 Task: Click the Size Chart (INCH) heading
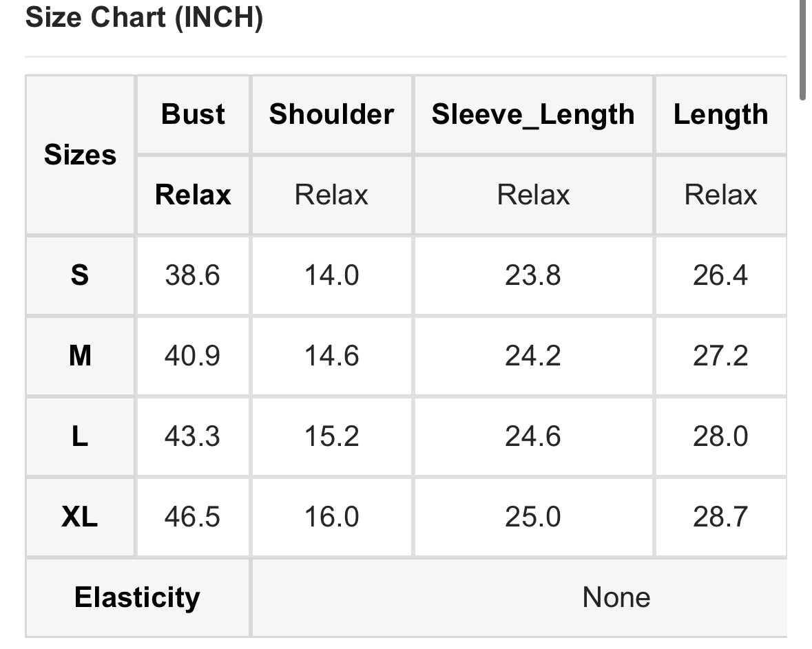144,18
